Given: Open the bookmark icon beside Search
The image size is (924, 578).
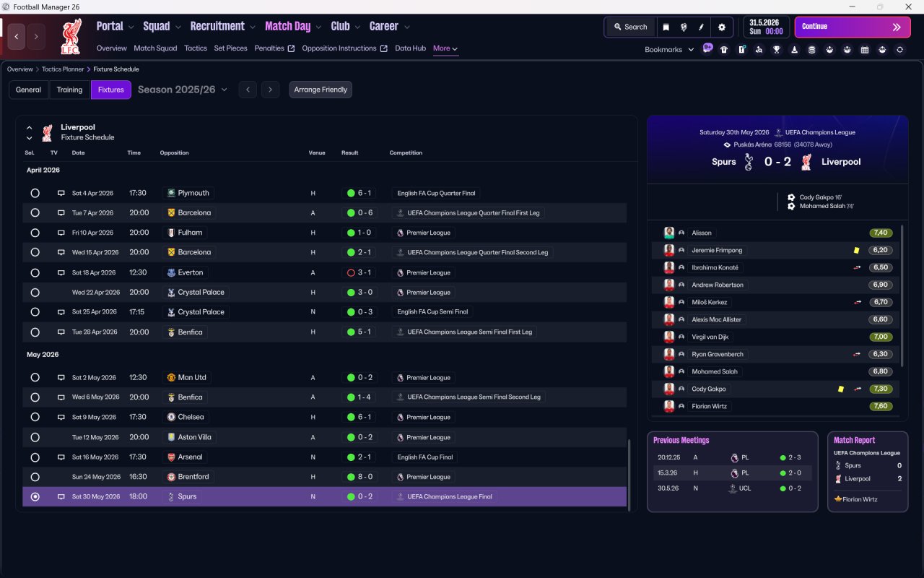Looking at the screenshot, I should pyautogui.click(x=666, y=27).
